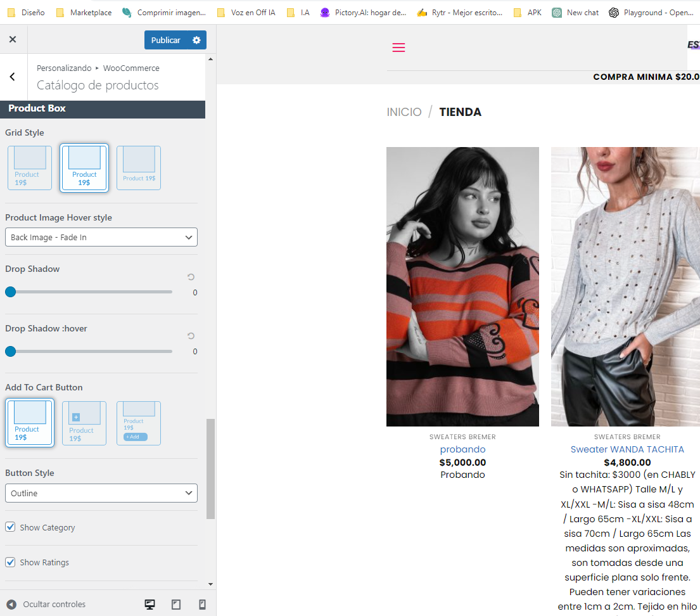Viewport: 700px width, 616px height.
Task: Click panel scroll up arrow
Action: (x=211, y=59)
